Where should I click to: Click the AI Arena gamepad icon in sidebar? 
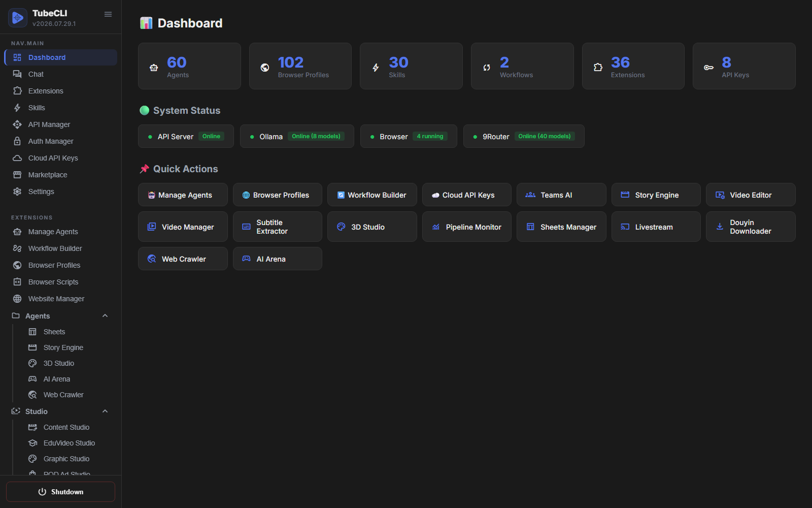click(x=32, y=379)
